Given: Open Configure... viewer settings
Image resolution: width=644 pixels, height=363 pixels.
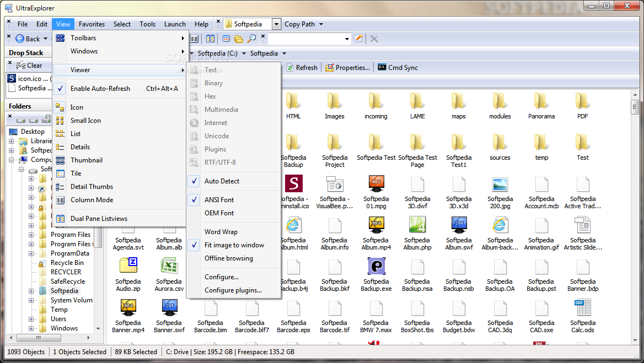Looking at the screenshot, I should coord(234,277).
